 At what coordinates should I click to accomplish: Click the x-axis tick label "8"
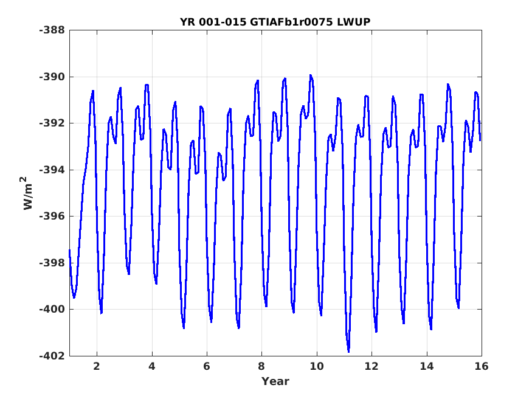261,366
